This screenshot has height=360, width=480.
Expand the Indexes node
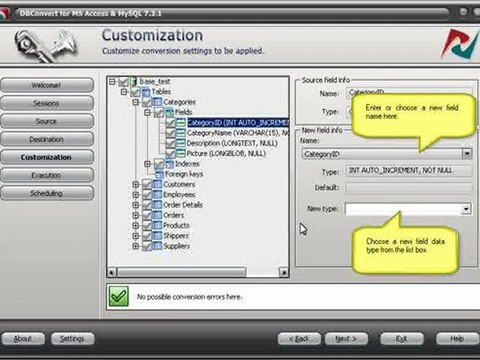click(x=148, y=164)
